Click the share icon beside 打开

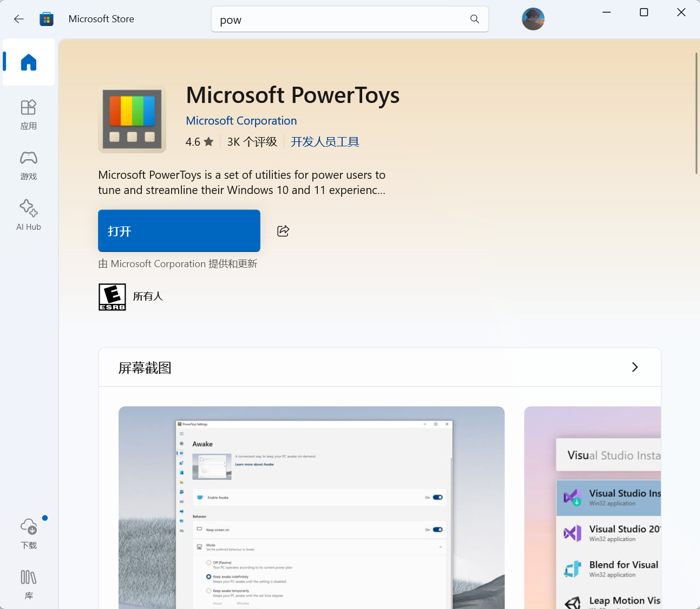pos(283,231)
